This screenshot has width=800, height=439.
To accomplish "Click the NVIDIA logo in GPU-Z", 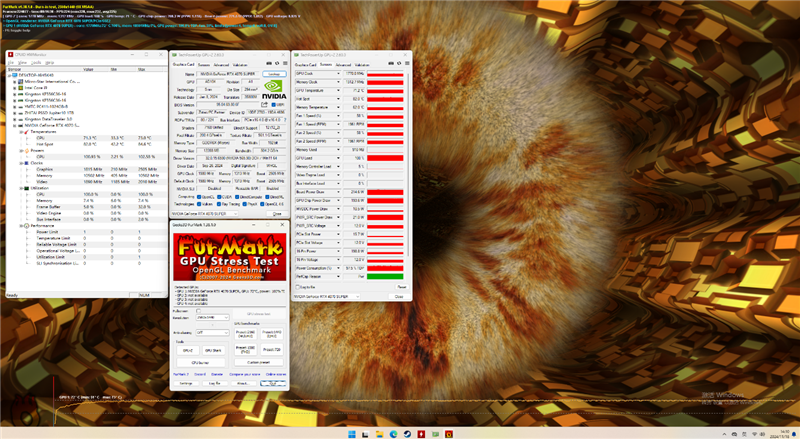I will point(274,89).
